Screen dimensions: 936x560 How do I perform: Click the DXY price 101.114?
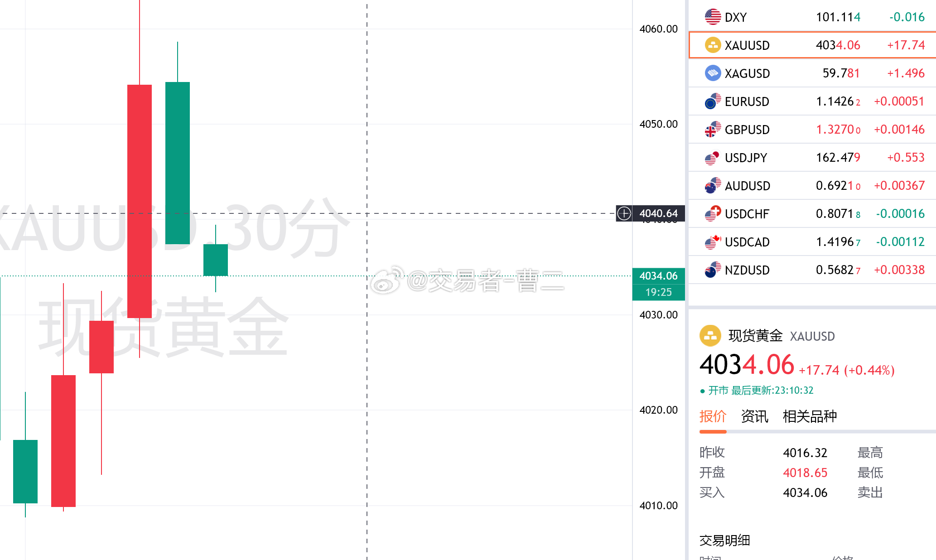click(838, 17)
